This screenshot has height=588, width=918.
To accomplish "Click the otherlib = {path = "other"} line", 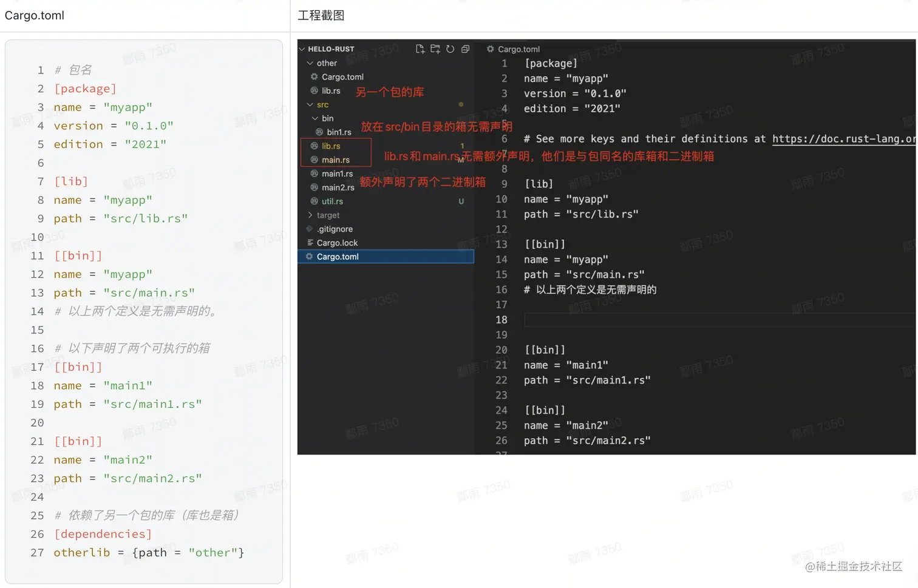I will (x=149, y=553).
